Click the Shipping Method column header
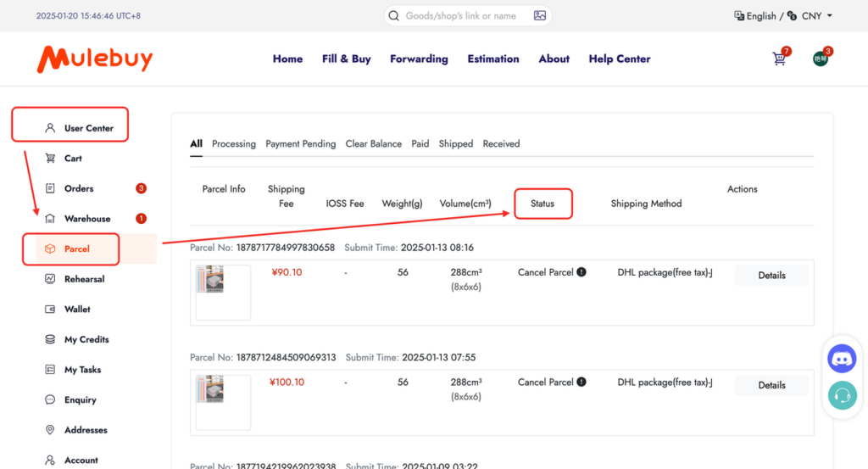The width and height of the screenshot is (868, 469). [x=646, y=204]
